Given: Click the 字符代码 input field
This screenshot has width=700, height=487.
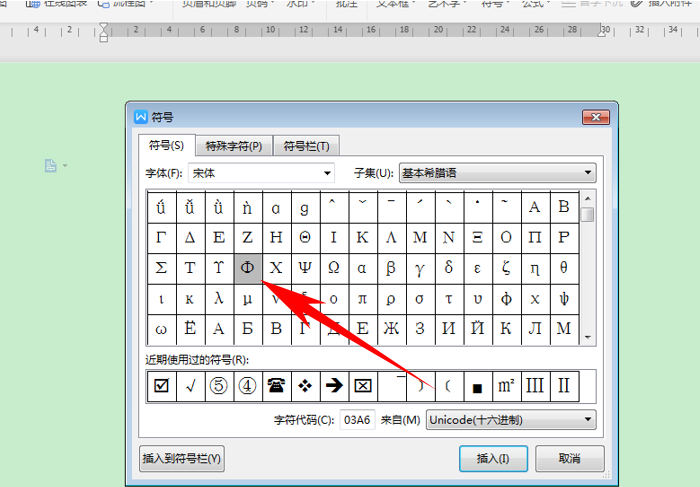Looking at the screenshot, I should point(357,420).
